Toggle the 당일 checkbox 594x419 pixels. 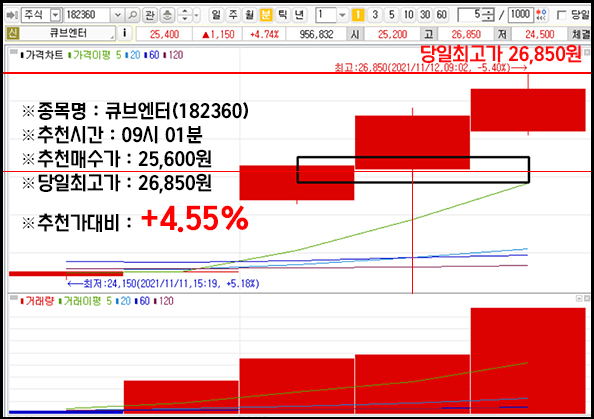click(562, 15)
